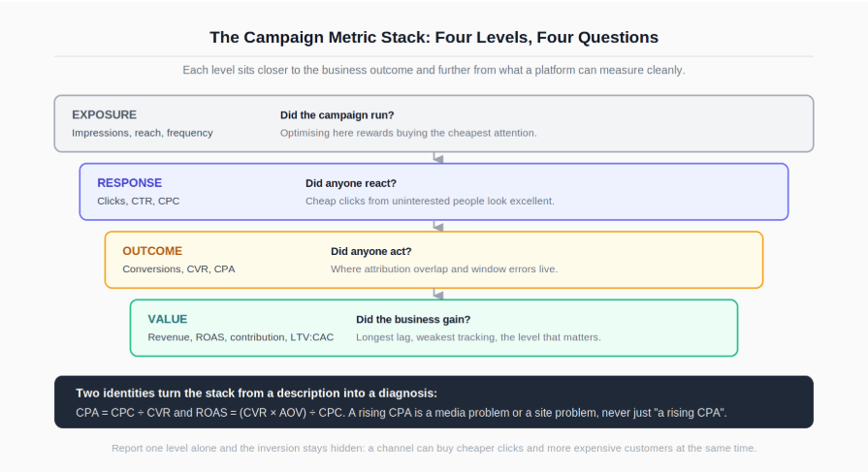The width and height of the screenshot is (868, 472).
Task: Click 'Clicks, CTR, CPC' metrics text
Action: click(139, 201)
